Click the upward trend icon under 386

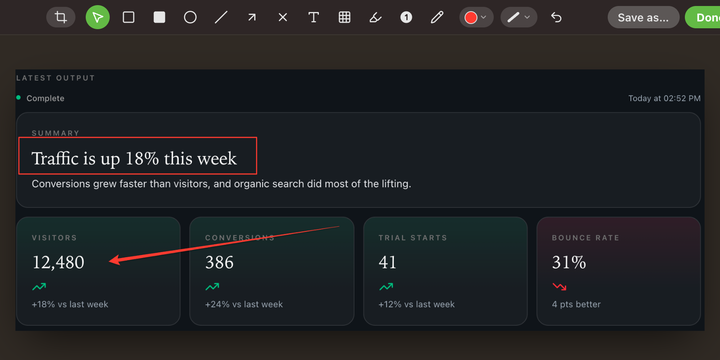(x=212, y=287)
